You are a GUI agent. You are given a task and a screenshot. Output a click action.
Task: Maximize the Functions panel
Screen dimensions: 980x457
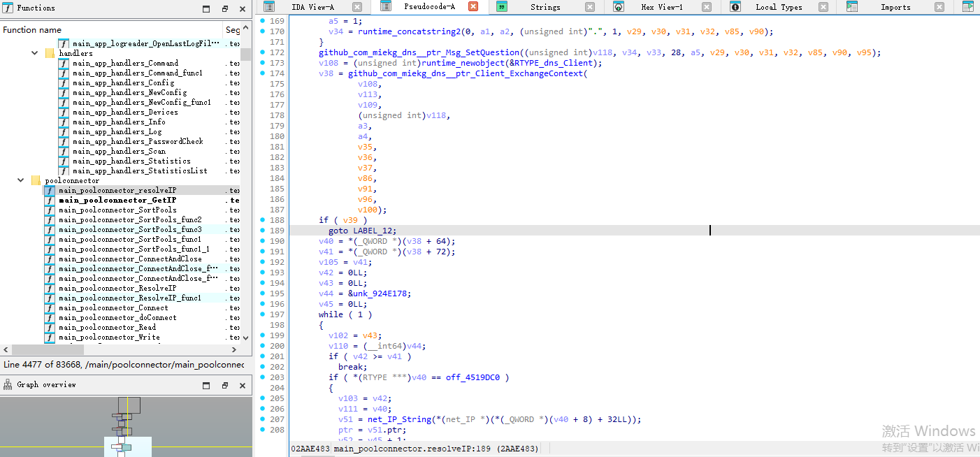pyautogui.click(x=206, y=9)
